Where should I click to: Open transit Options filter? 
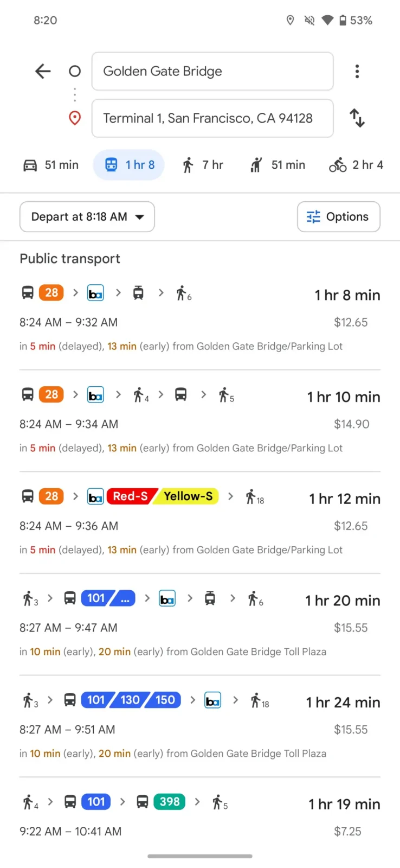(x=338, y=217)
